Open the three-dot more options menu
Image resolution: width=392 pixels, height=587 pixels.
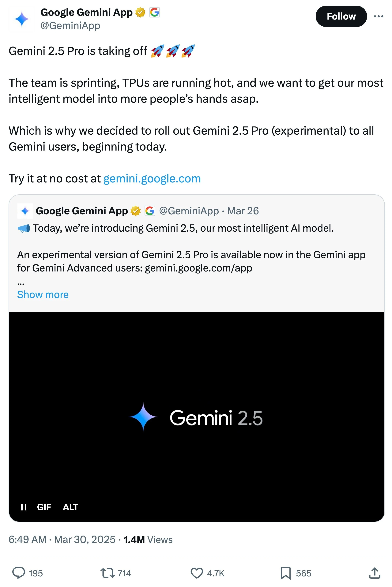pyautogui.click(x=379, y=16)
